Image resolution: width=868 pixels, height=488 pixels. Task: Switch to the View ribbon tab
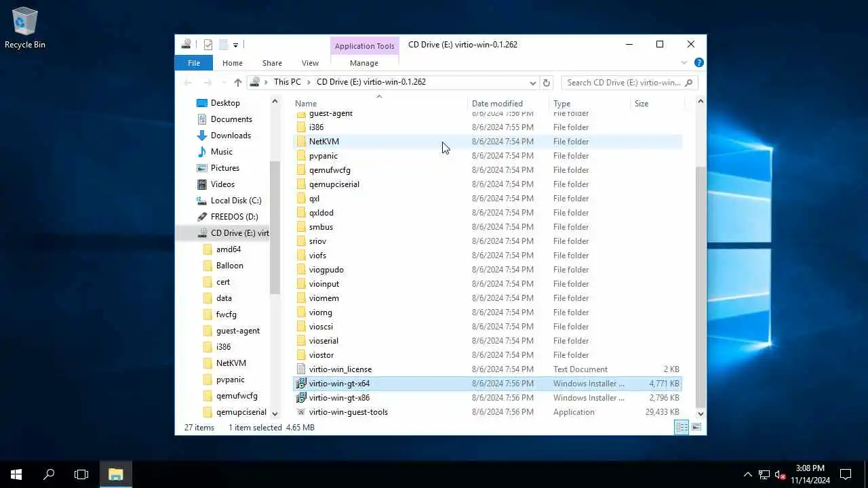tap(310, 63)
